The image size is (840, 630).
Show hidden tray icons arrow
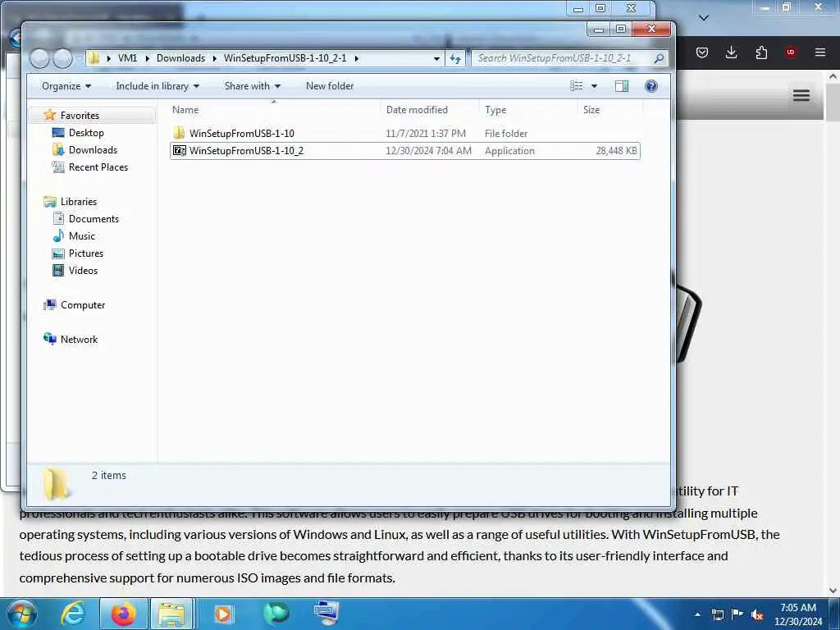click(x=697, y=614)
